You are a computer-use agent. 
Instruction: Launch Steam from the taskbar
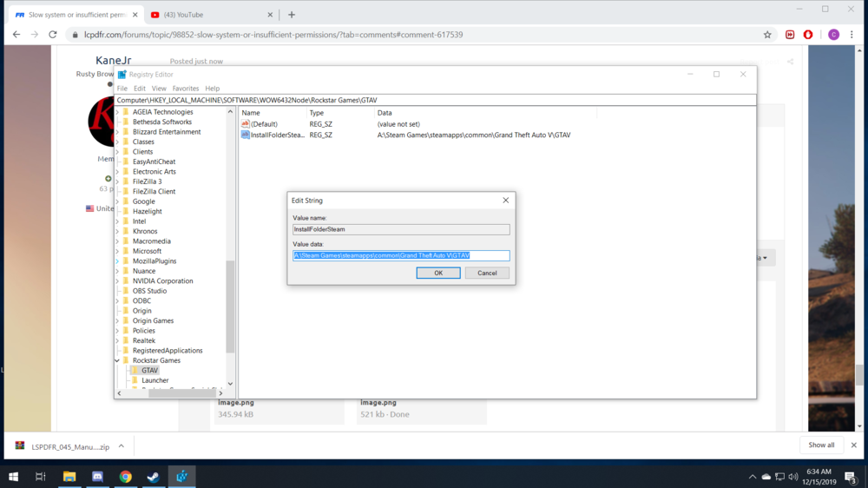click(153, 477)
